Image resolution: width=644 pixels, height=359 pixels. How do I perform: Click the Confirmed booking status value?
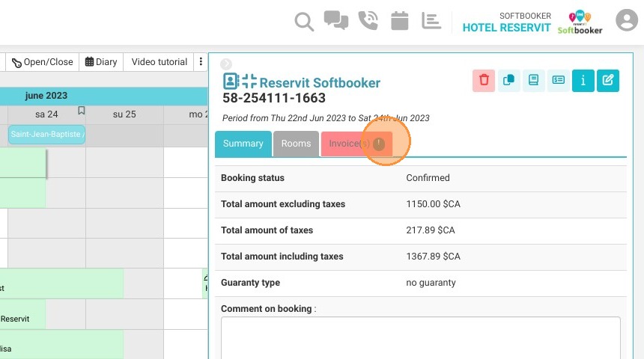(x=428, y=178)
